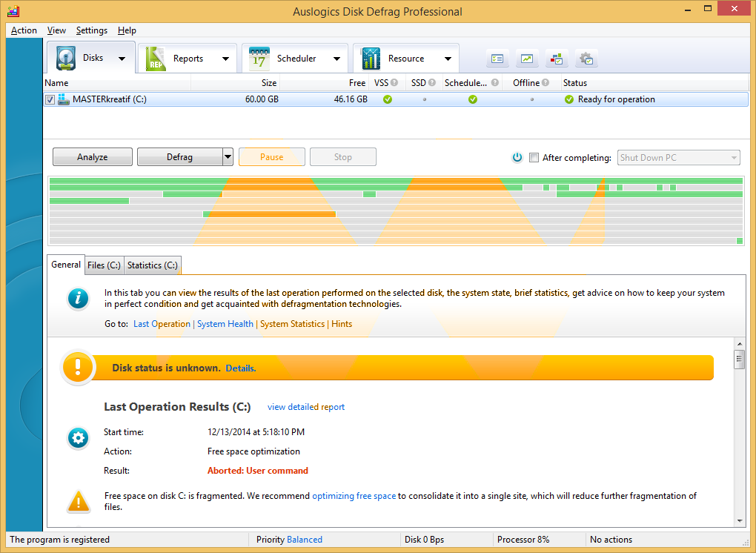The image size is (756, 553).
Task: Click 'Disk 0 Bps' in status bar
Action: (x=424, y=540)
